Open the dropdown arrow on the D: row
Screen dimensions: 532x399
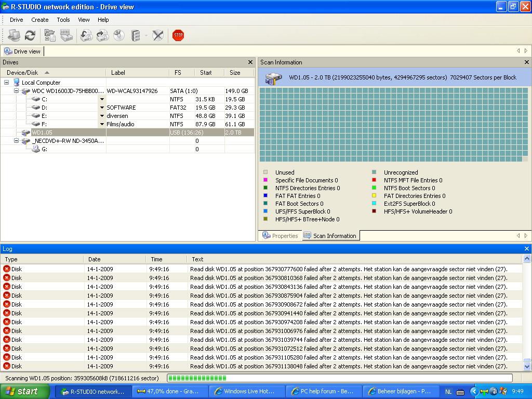click(x=102, y=108)
